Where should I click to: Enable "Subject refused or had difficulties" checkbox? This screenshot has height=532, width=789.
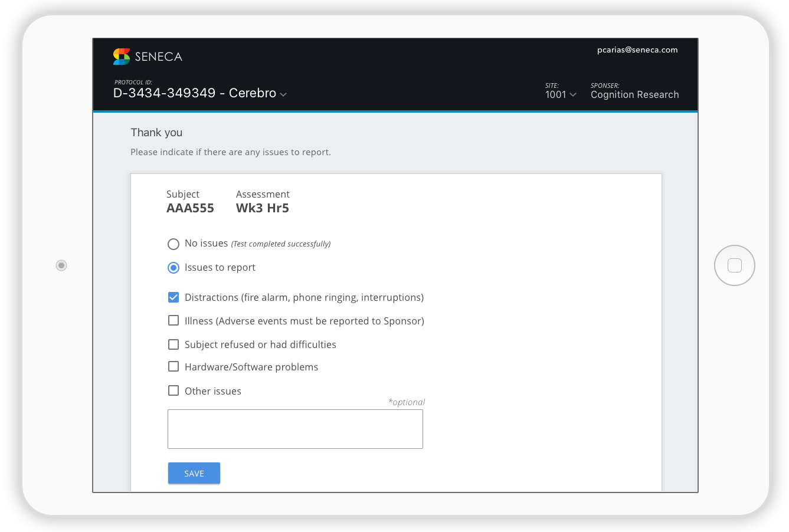click(173, 344)
